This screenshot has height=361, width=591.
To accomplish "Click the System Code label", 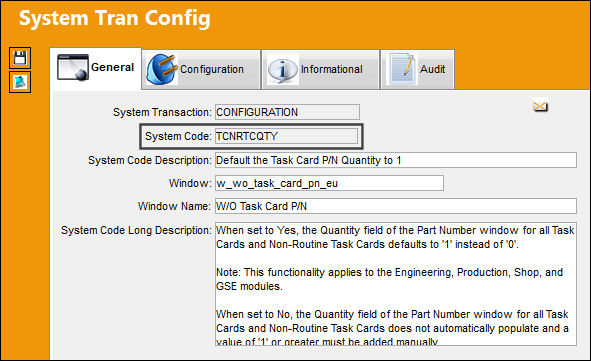I will (x=178, y=136).
